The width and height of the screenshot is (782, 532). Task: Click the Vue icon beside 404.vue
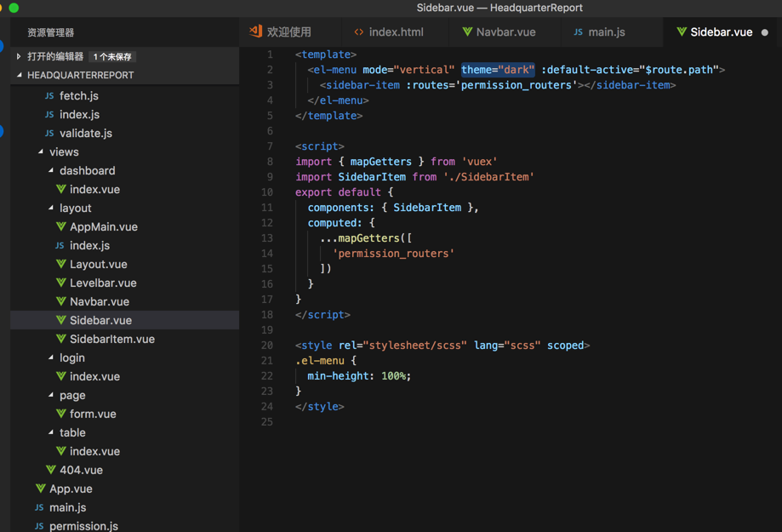tap(51, 470)
